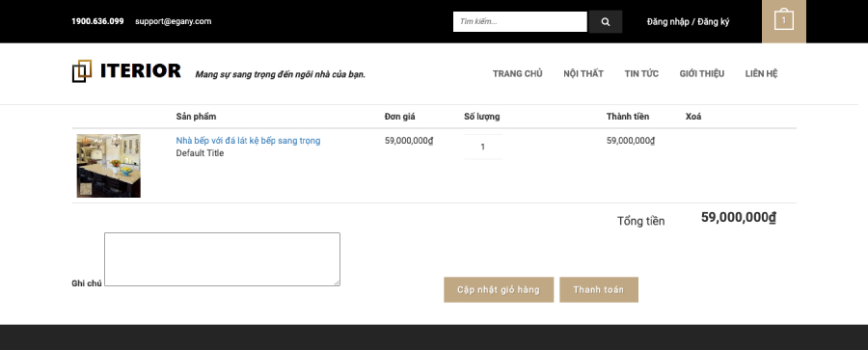The width and height of the screenshot is (868, 350).
Task: Click the Đơn giá column header
Action: click(x=399, y=117)
